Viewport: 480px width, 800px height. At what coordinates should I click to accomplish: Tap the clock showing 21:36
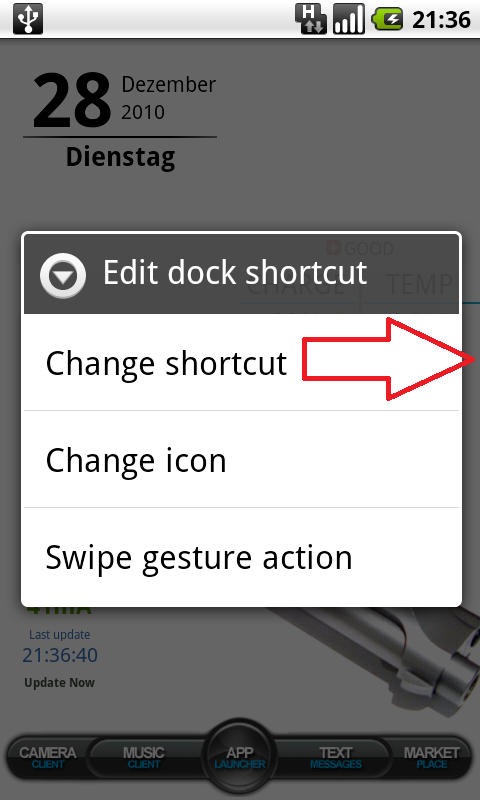pyautogui.click(x=441, y=20)
